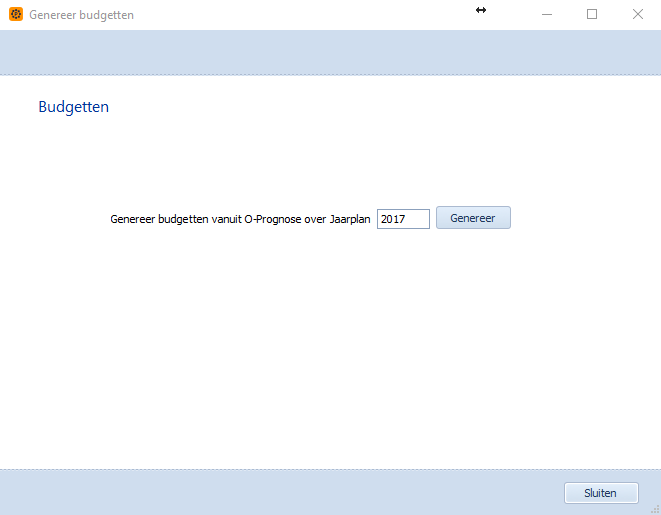Close the Genereer budgetten window
This screenshot has height=515, width=661.
638,14
